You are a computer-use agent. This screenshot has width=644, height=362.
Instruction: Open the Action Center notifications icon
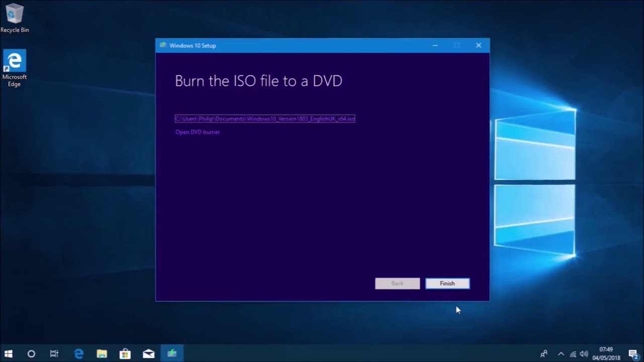pyautogui.click(x=633, y=354)
